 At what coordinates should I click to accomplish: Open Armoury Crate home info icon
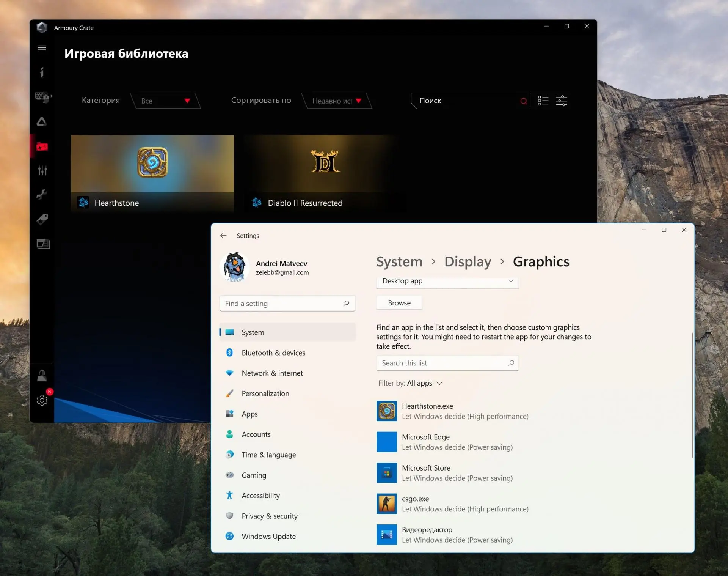coord(42,72)
